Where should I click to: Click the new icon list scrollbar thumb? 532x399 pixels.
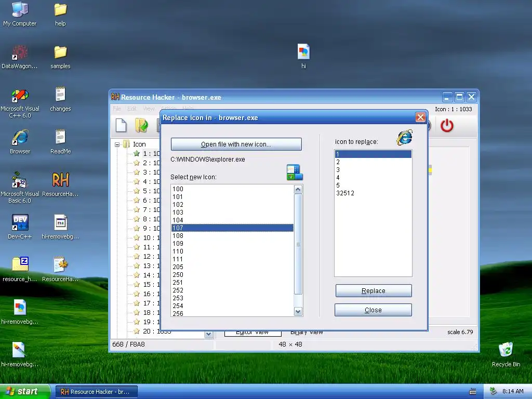298,244
